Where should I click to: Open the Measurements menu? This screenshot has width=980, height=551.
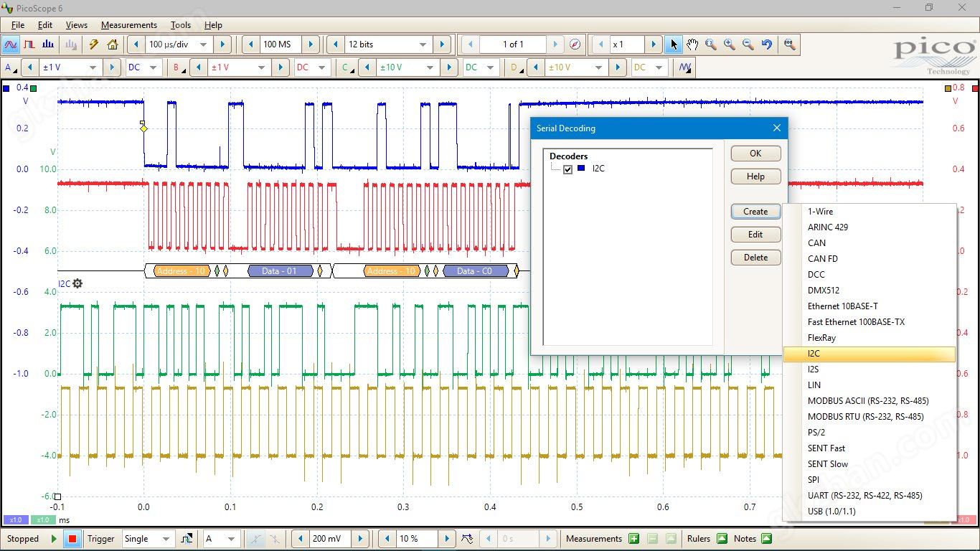point(129,25)
